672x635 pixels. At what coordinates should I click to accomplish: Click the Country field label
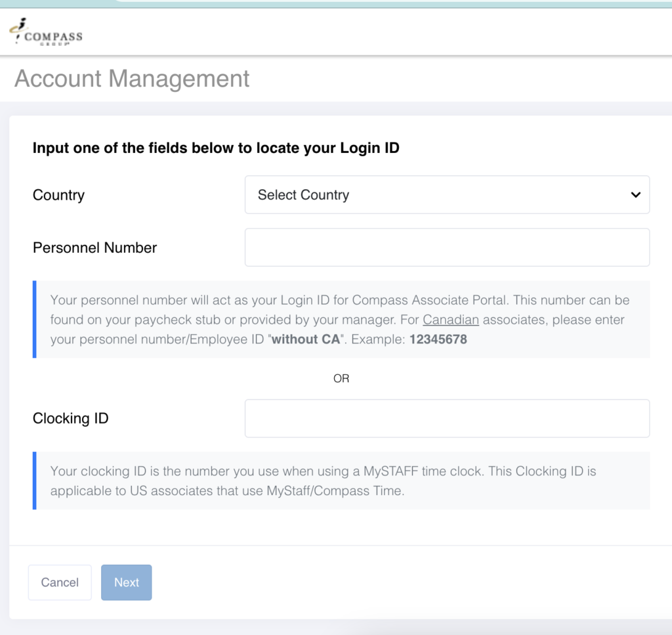[58, 195]
